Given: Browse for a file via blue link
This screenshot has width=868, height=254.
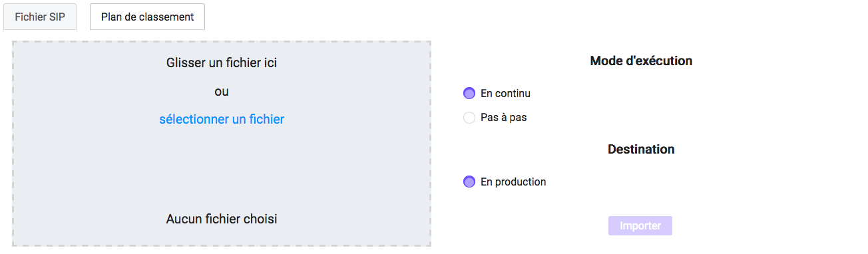Looking at the screenshot, I should 222,120.
